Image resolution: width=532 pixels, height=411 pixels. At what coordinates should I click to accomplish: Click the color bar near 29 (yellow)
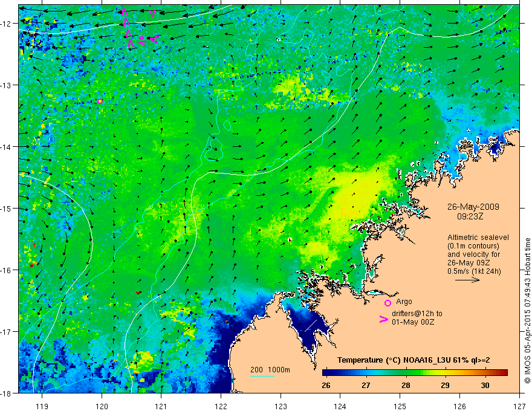tap(445, 373)
